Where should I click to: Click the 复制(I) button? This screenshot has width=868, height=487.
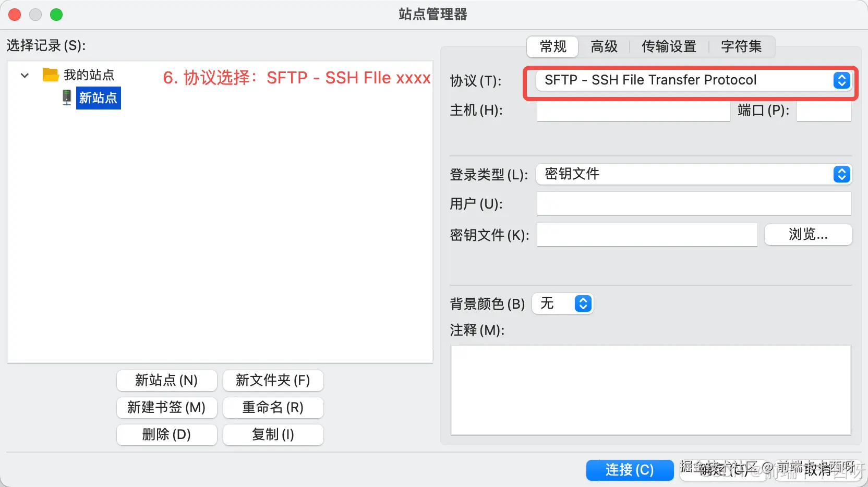[273, 435]
